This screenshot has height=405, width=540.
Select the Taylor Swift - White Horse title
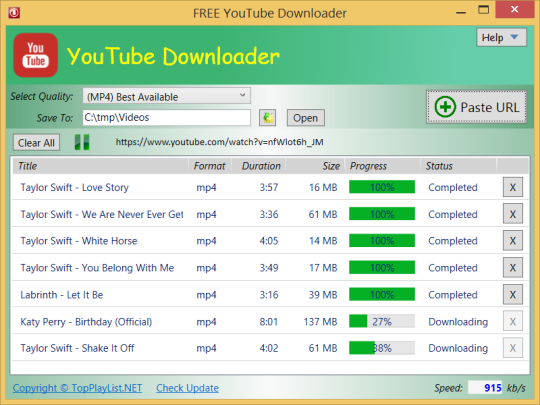(79, 241)
